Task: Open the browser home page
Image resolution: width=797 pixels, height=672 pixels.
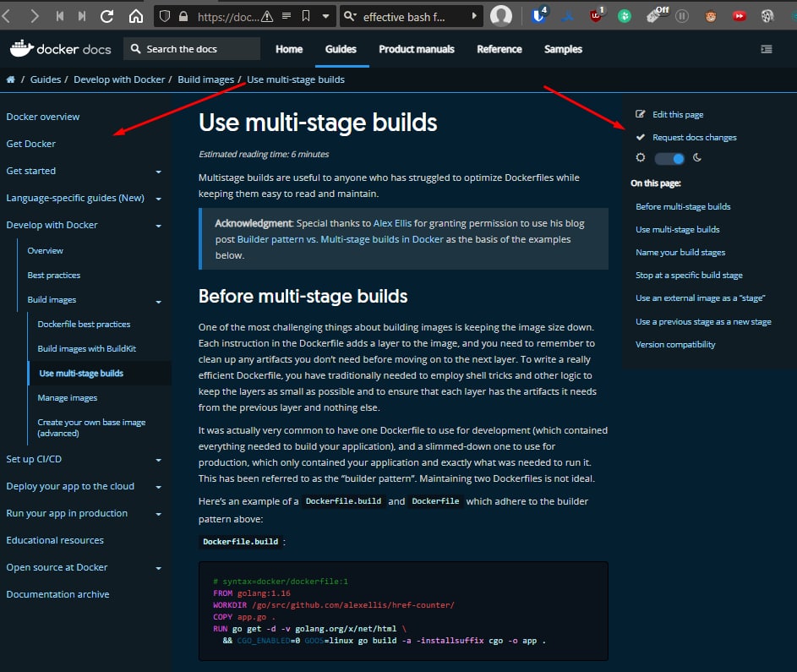Action: (136, 17)
